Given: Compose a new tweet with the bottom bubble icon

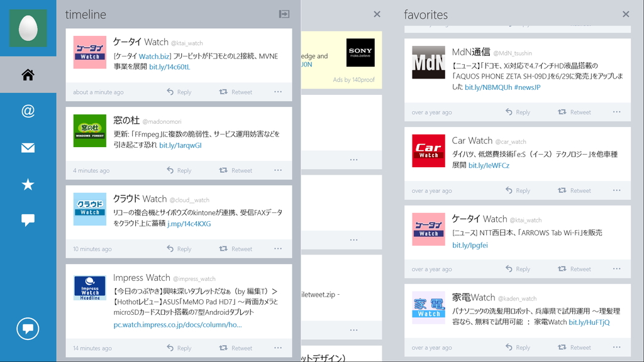Looking at the screenshot, I should pyautogui.click(x=28, y=328).
